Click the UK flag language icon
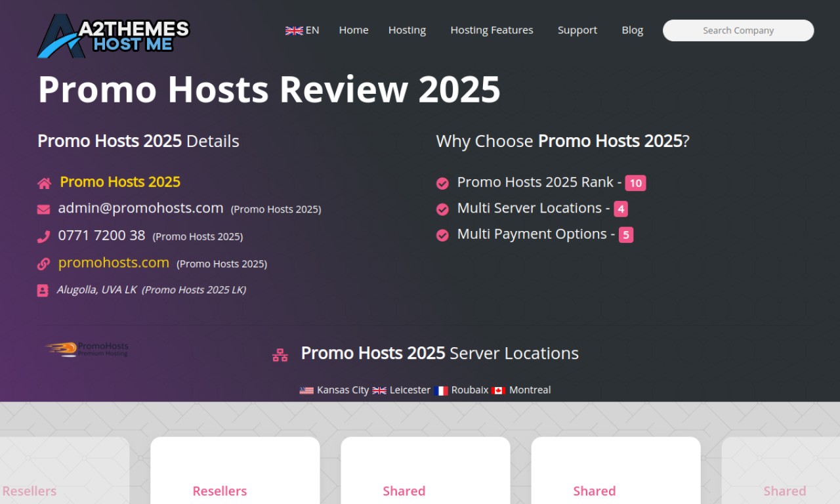 click(294, 30)
